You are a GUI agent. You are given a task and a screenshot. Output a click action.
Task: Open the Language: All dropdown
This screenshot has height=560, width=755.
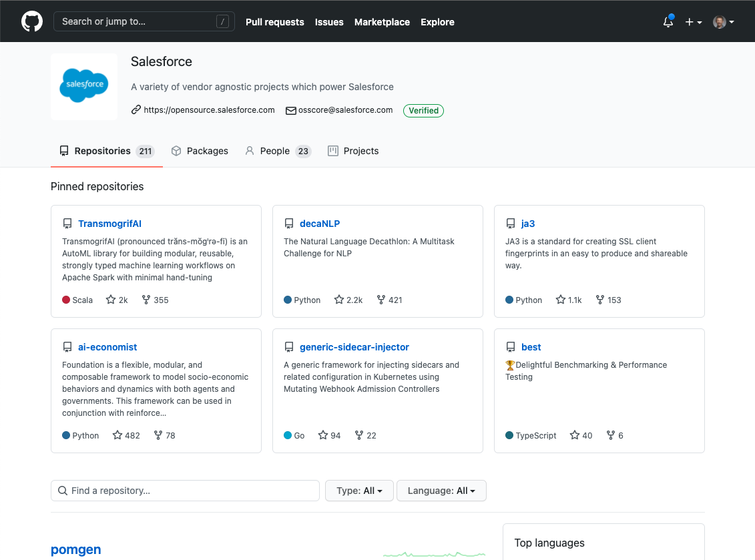[441, 491]
